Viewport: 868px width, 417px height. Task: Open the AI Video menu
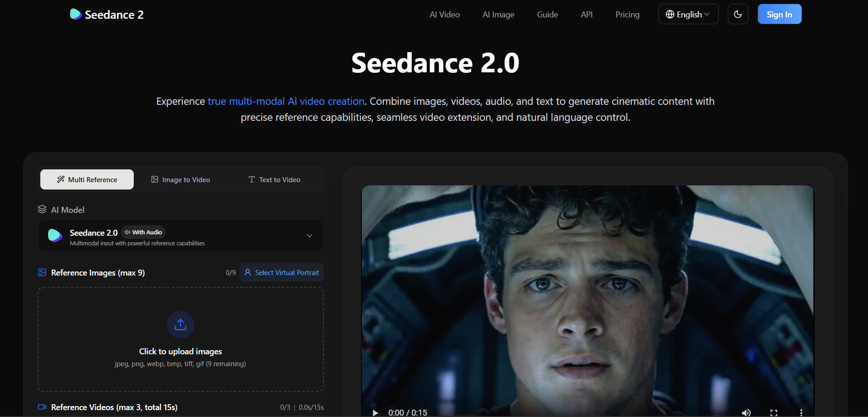coord(445,15)
